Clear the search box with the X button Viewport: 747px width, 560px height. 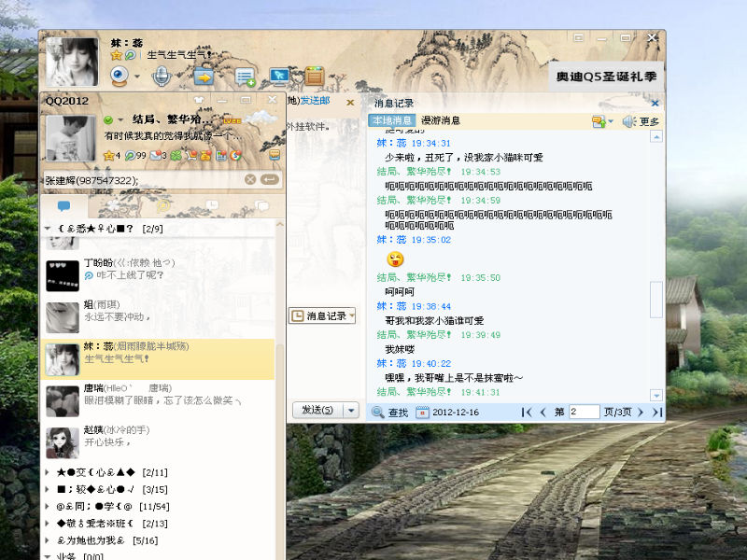click(250, 179)
